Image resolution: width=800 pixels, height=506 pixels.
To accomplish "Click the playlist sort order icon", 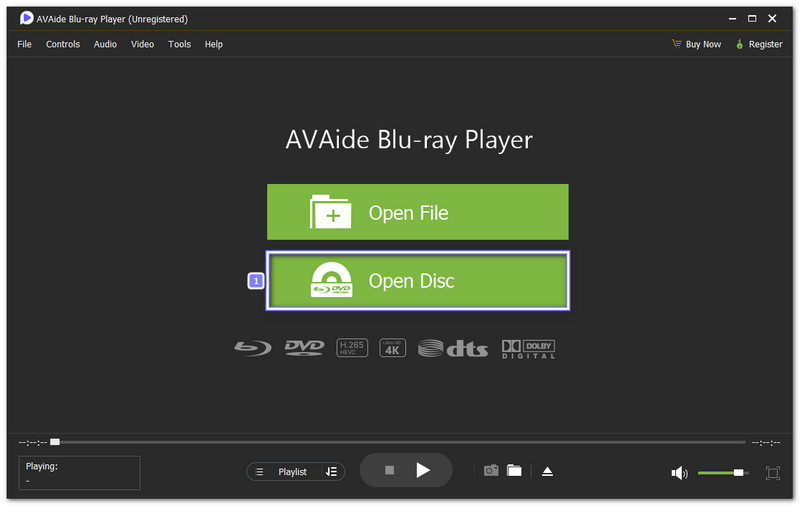I will coord(331,472).
